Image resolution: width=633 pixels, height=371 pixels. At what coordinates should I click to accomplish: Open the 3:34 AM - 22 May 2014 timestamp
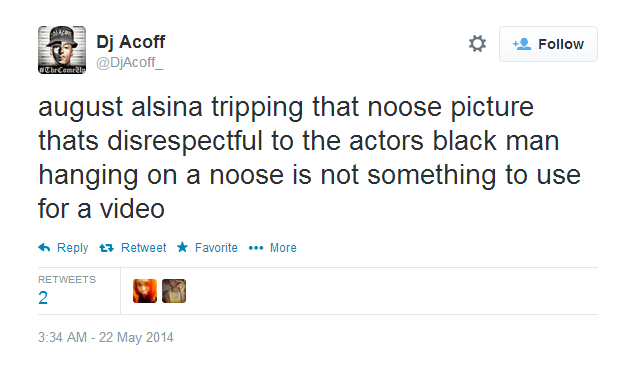pos(106,337)
